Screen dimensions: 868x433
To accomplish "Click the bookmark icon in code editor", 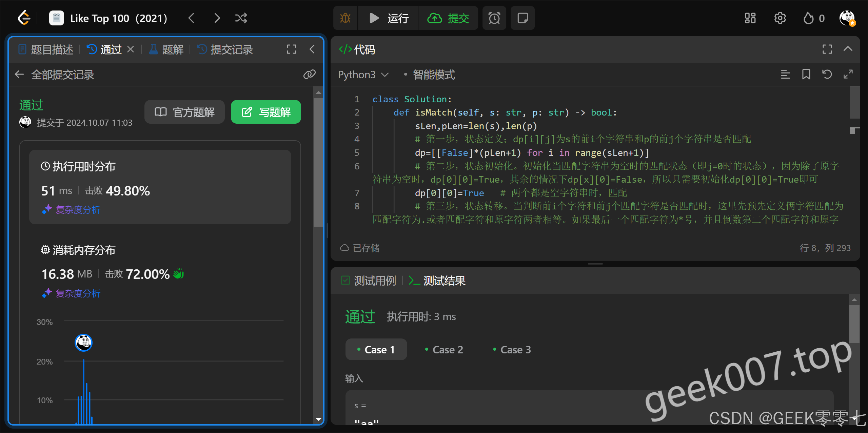I will click(x=806, y=74).
